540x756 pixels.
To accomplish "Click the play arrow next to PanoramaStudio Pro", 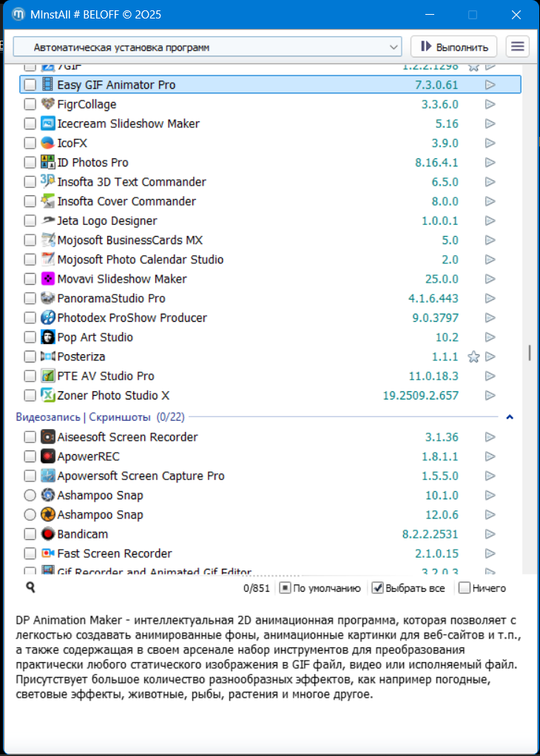I will 490,298.
